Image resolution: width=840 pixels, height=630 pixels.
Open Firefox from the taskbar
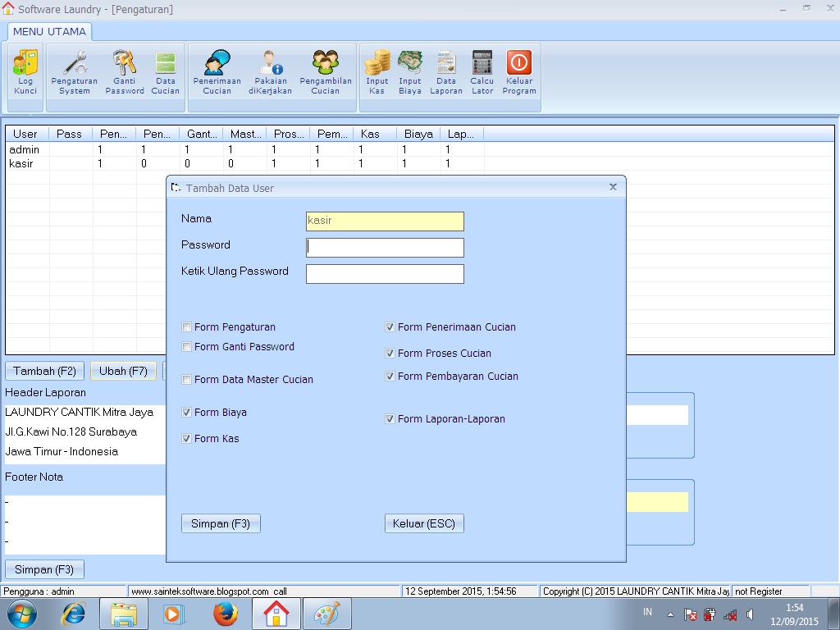pos(225,613)
